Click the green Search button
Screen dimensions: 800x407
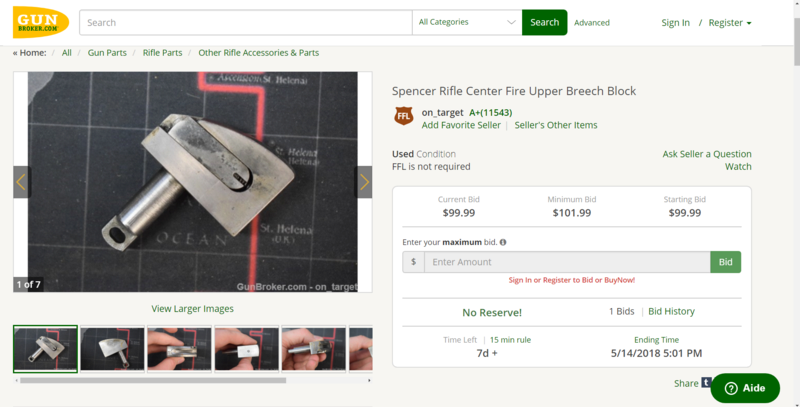click(x=544, y=22)
